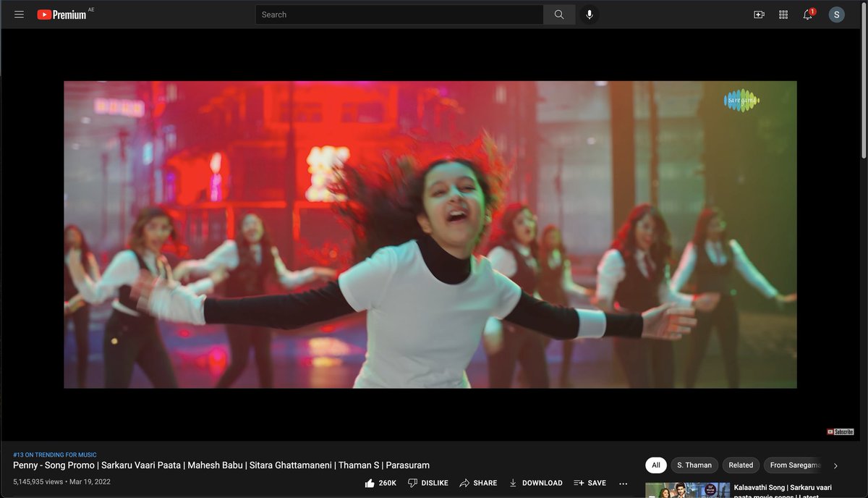Click the Penny - Song Promo video title
Screen dimensions: 868x498
point(221,465)
